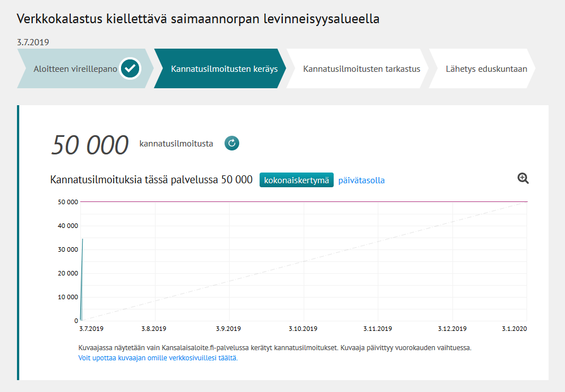Viewport: 565px width, 392px height.
Task: Click the large 50 000 counter
Action: pyautogui.click(x=90, y=143)
